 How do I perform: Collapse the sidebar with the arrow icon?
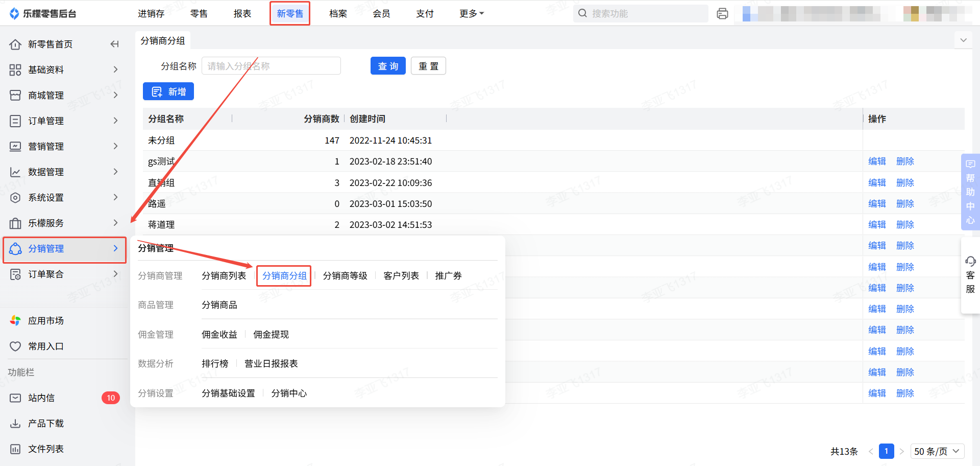[x=114, y=44]
